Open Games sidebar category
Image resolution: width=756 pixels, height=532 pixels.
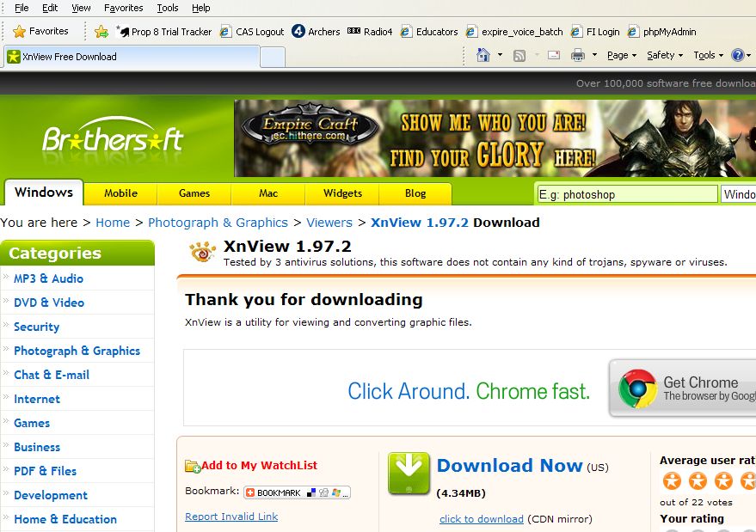click(x=31, y=423)
